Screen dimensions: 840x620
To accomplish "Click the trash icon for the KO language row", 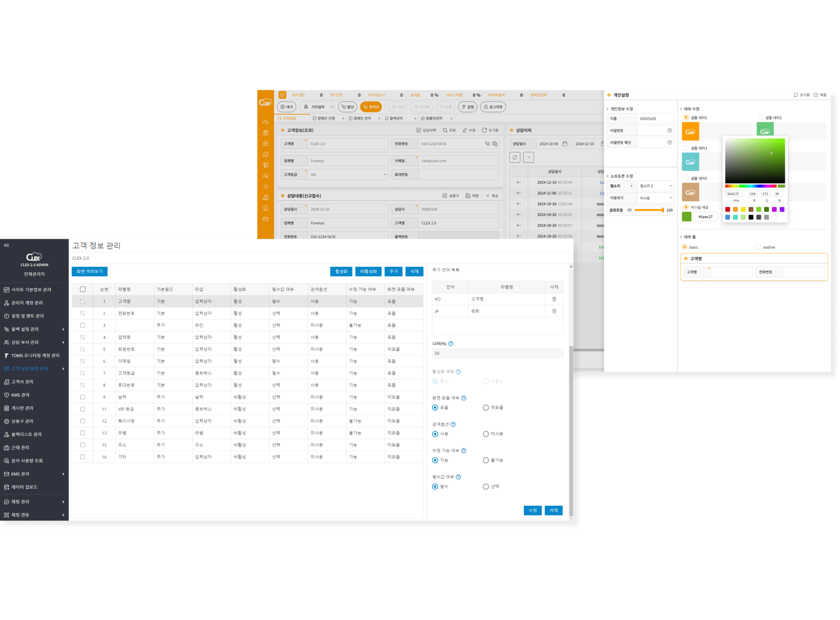I will [x=554, y=299].
